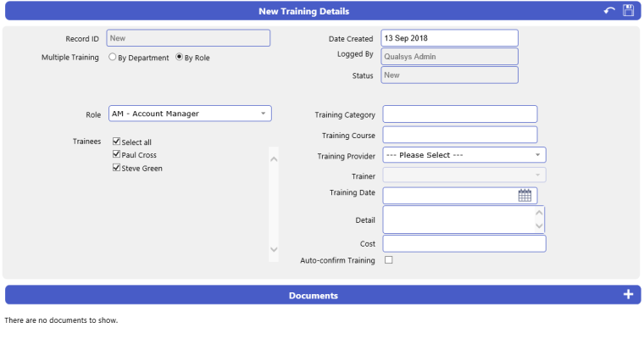The height and width of the screenshot is (339, 644).
Task: Click the Status field
Action: click(x=449, y=75)
